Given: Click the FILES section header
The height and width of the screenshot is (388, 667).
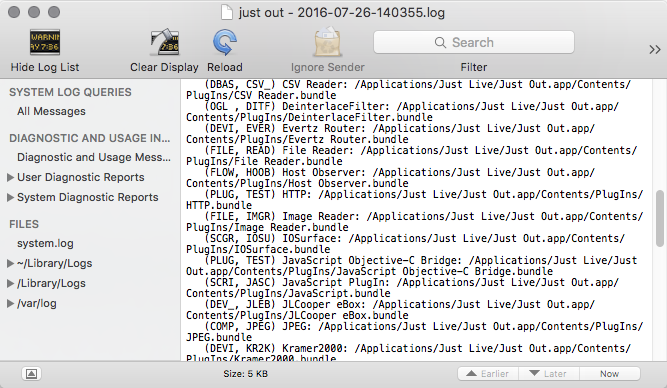Looking at the screenshot, I should (x=24, y=224).
